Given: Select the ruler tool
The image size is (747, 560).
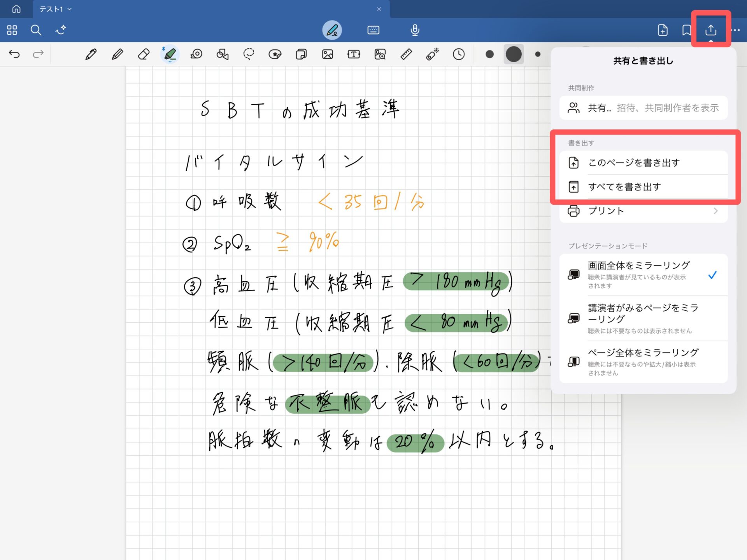Looking at the screenshot, I should coord(406,54).
